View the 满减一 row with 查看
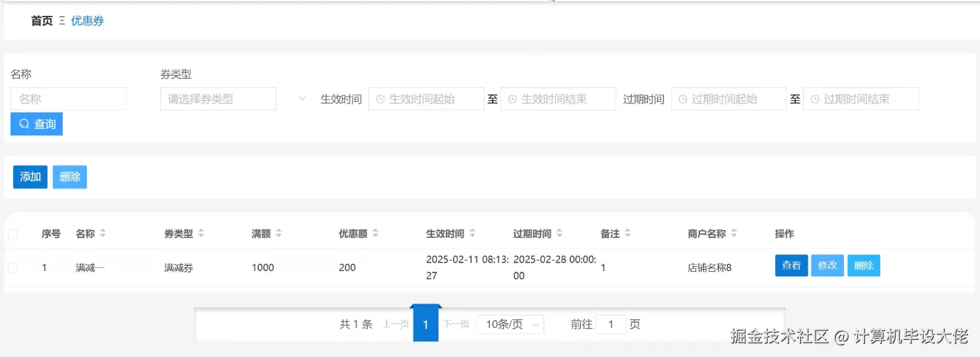 pos(791,265)
